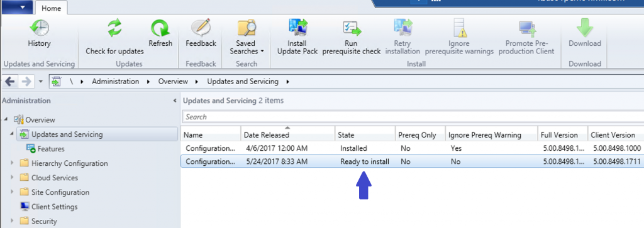Click the breadcrumb root icon
The image size is (644, 228).
tap(56, 82)
